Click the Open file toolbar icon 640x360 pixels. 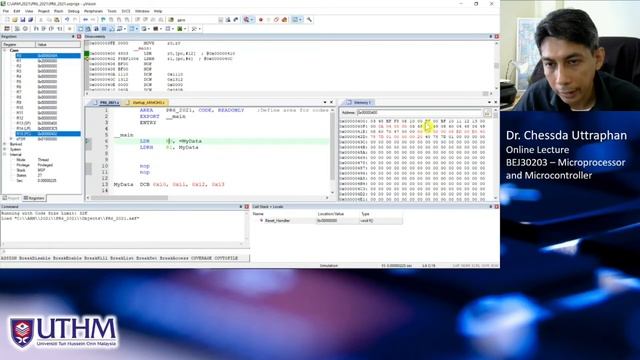(15, 20)
